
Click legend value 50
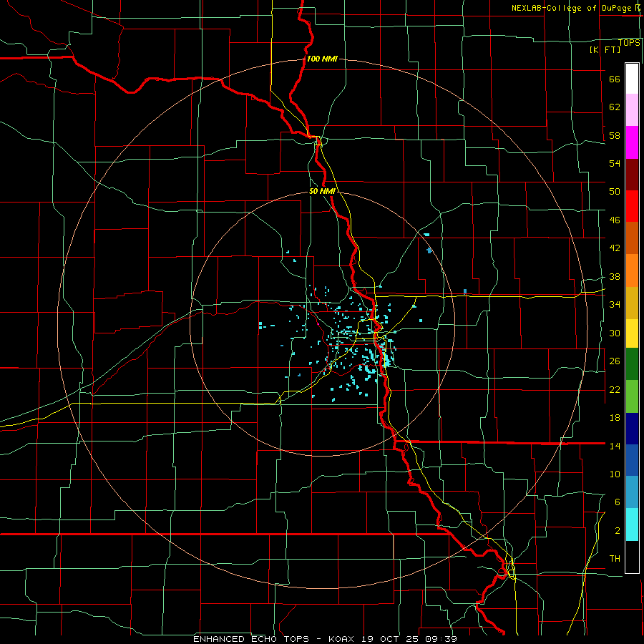pos(615,191)
